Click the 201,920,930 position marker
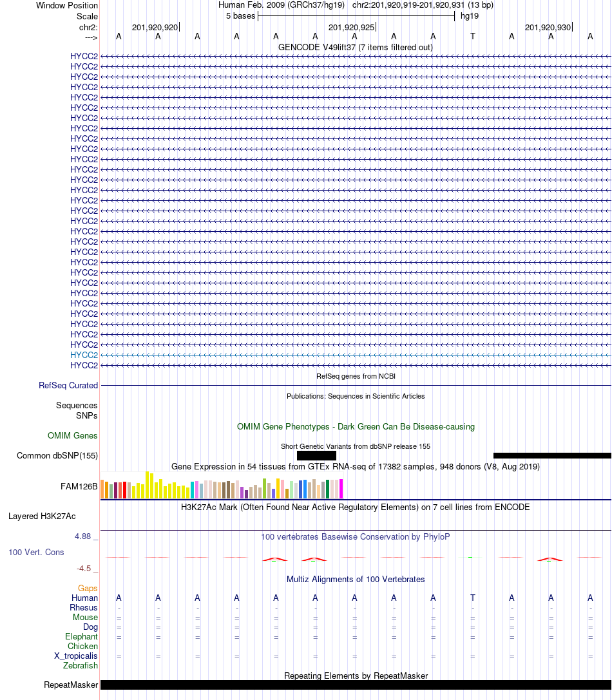The width and height of the screenshot is (612, 700). coord(549,27)
